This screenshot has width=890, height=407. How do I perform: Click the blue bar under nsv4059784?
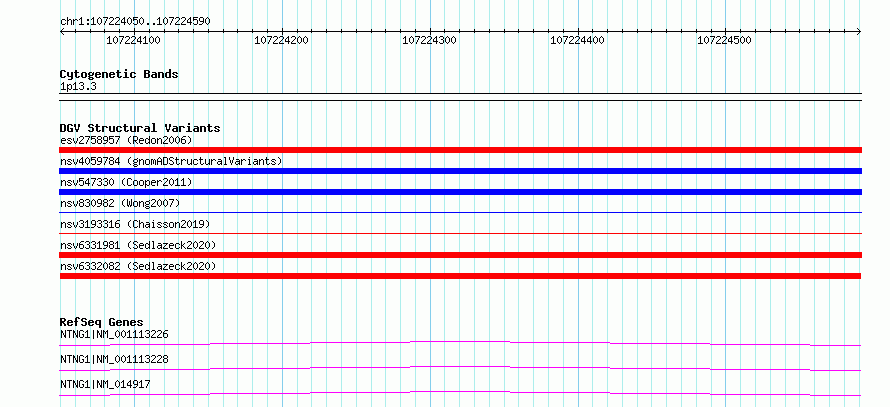click(460, 171)
